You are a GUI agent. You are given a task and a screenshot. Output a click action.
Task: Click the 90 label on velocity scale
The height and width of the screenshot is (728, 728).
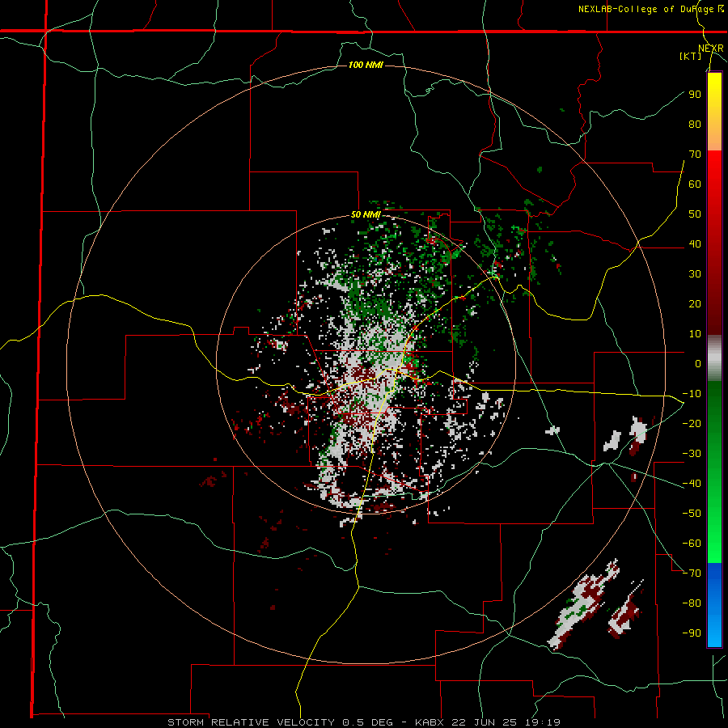click(x=695, y=95)
